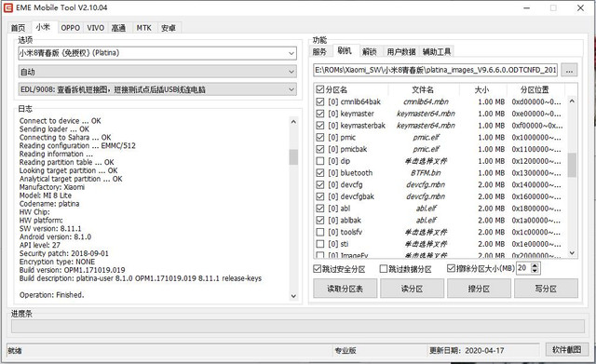
Task: Click the 文件名 column header
Action: (x=423, y=89)
